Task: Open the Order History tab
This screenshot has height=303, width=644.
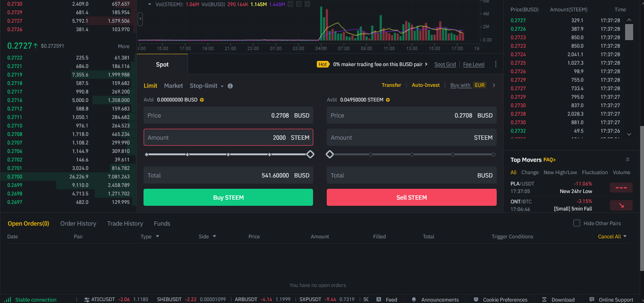Action: point(78,224)
